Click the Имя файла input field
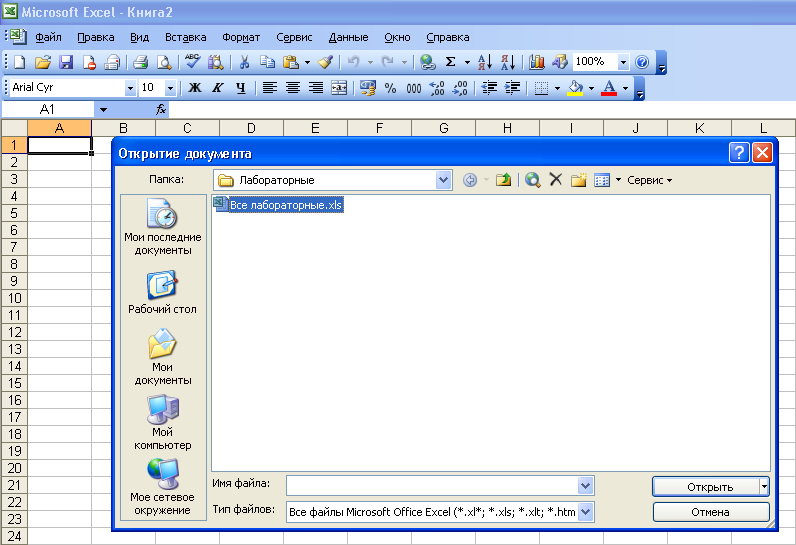The image size is (796, 545). point(433,486)
